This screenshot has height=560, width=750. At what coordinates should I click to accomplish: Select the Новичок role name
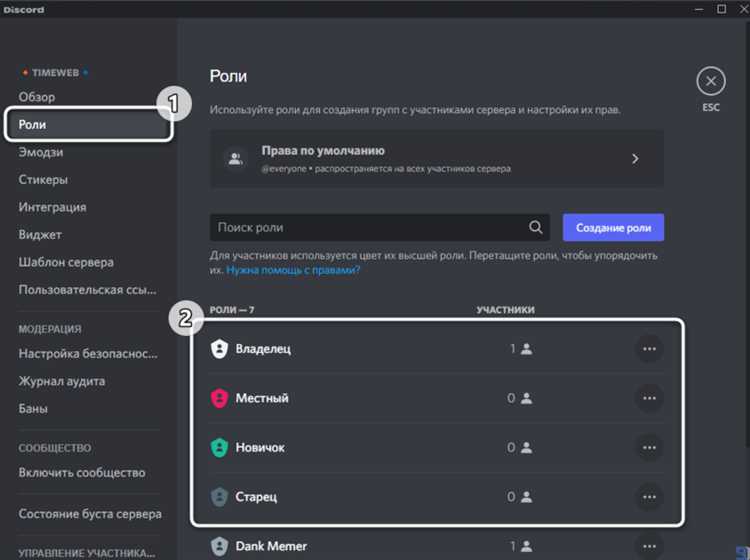260,448
